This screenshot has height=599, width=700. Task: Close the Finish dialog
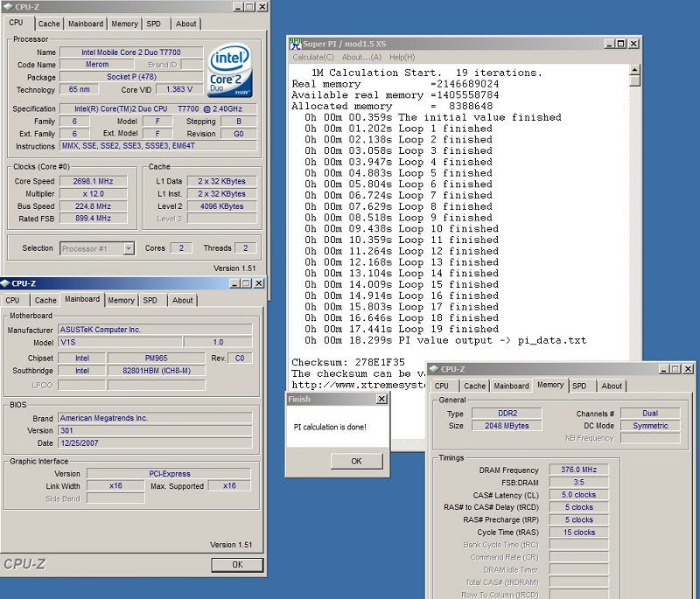click(381, 399)
